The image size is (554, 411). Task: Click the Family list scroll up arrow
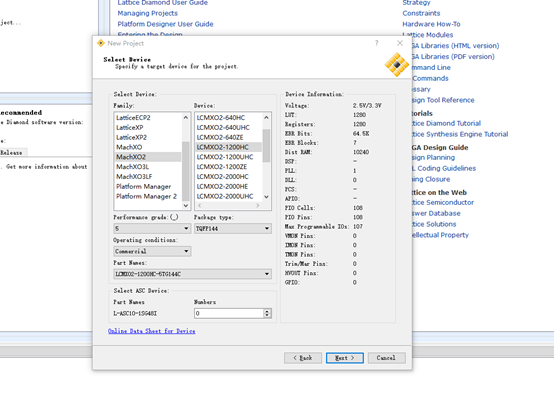pyautogui.click(x=186, y=117)
